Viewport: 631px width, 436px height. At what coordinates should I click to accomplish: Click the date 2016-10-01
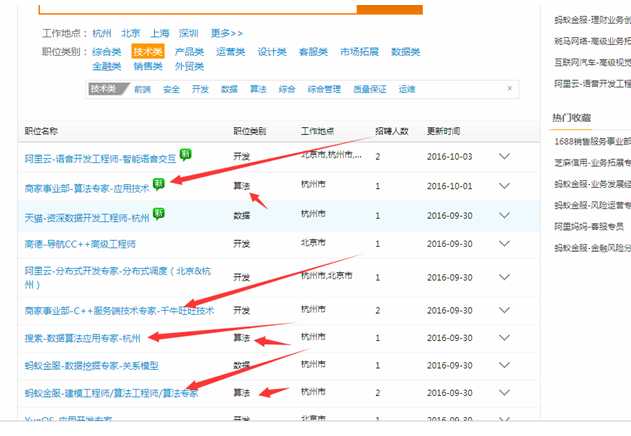pos(450,186)
